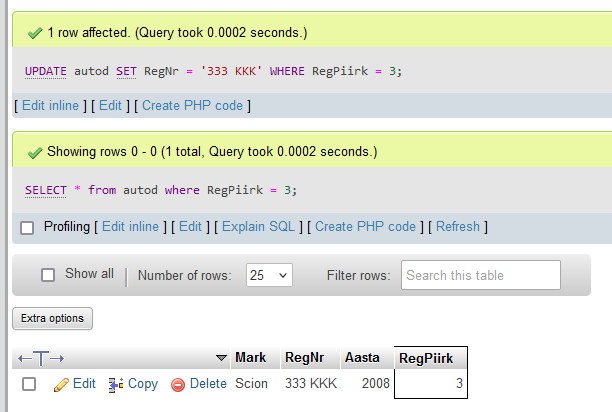Image resolution: width=612 pixels, height=412 pixels.
Task: Open Create PHP code for UPDATE query
Action: coord(192,105)
